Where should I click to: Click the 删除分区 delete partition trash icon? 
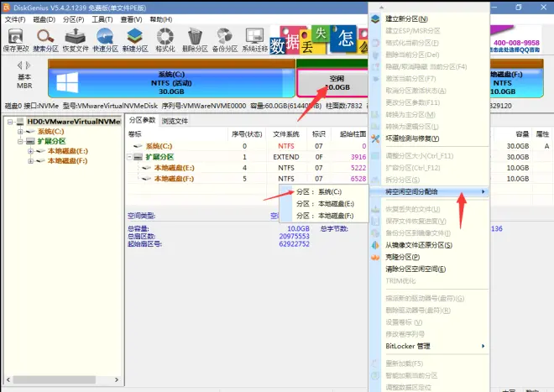(x=195, y=40)
